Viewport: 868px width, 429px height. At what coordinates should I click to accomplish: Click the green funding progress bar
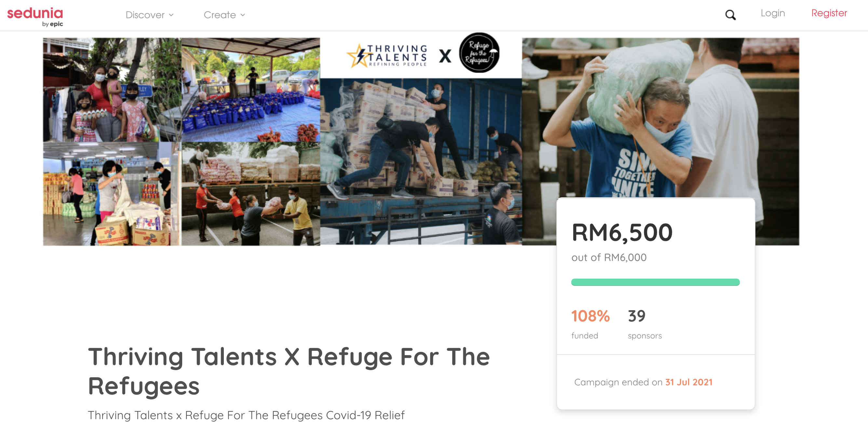(655, 282)
